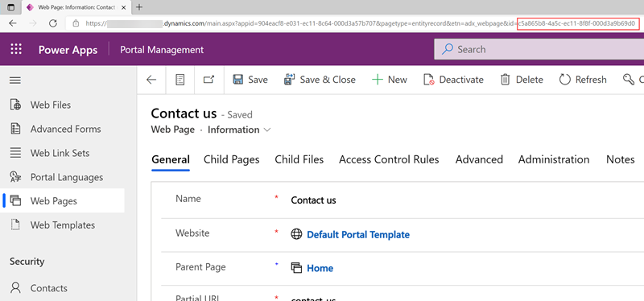Open the Access Control Rules tab
This screenshot has height=301, width=644.
pos(389,159)
